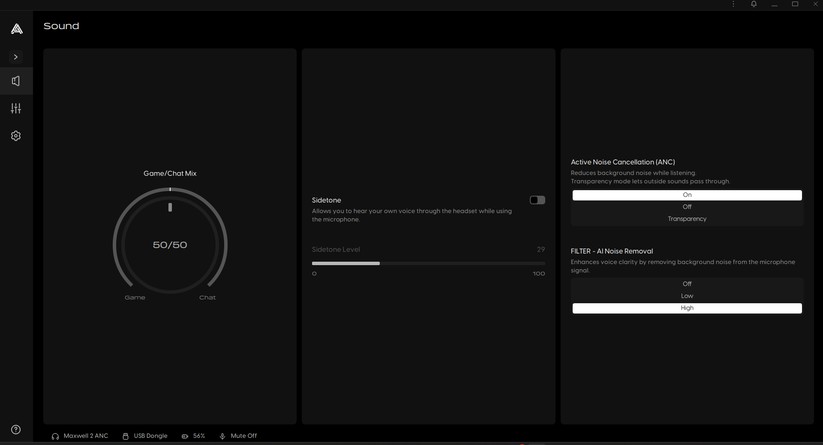Screen dimensions: 823x445
Task: Select ANC Transparency mode
Action: click(x=687, y=219)
